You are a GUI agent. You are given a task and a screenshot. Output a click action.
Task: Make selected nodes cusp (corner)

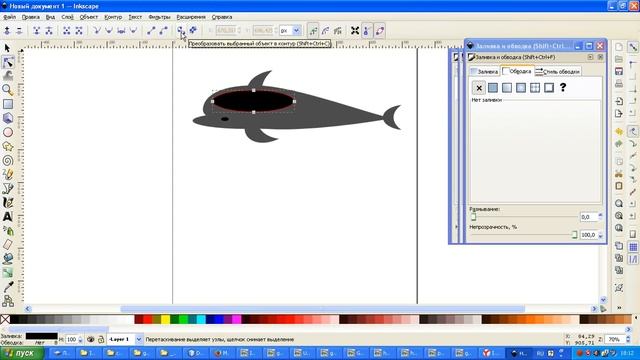pyautogui.click(x=97, y=31)
